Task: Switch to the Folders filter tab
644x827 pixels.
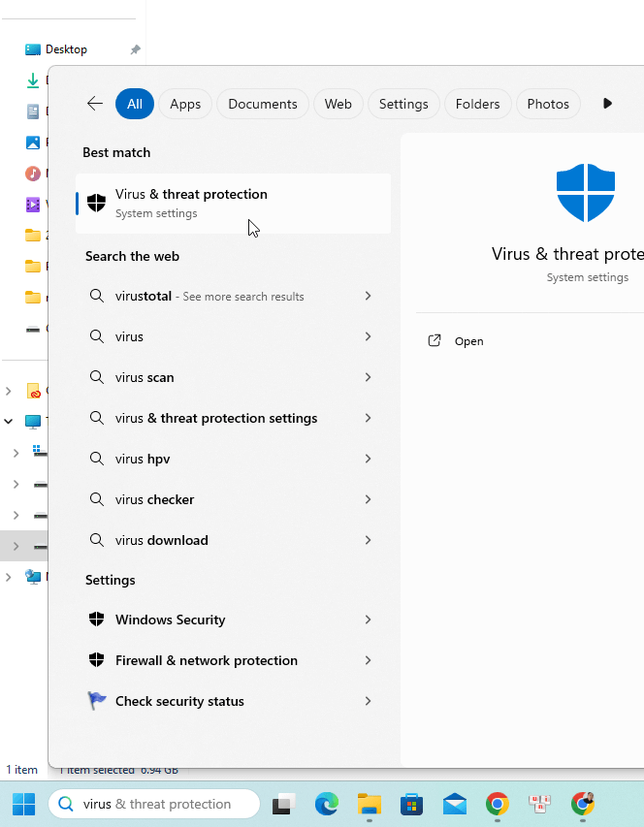Action: [x=477, y=104]
